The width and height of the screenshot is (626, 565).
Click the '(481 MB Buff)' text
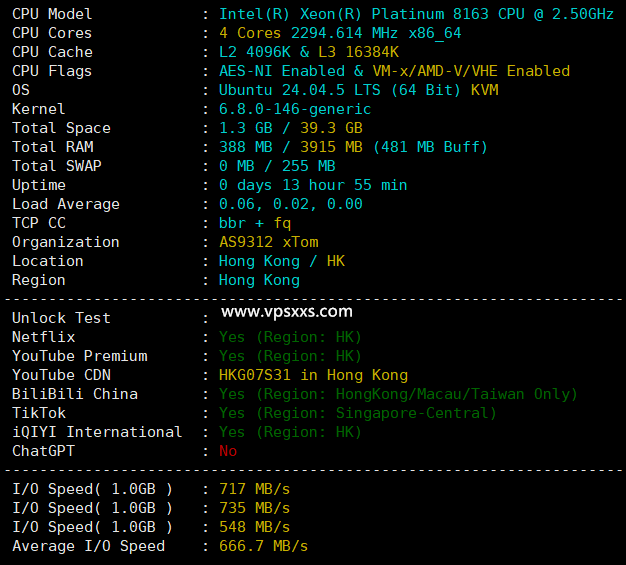point(430,147)
